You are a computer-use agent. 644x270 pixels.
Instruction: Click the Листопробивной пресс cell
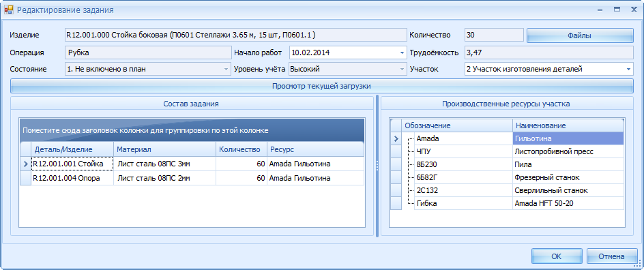click(x=568, y=151)
